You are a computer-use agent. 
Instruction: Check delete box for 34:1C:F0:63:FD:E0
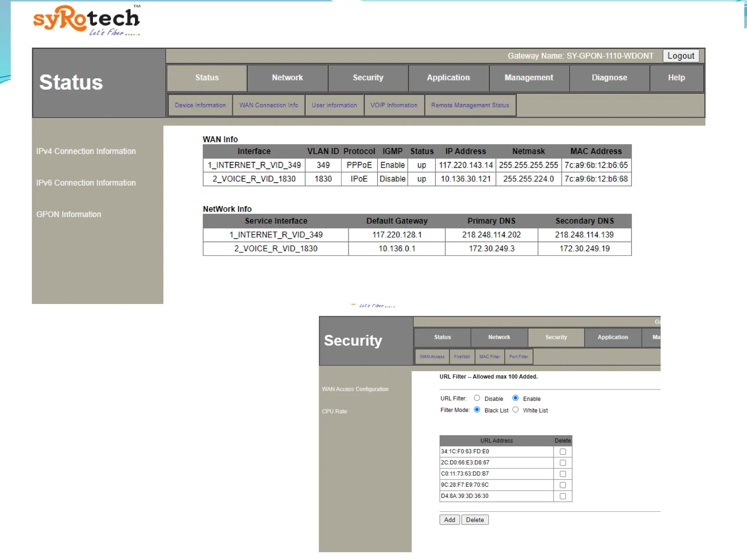562,452
